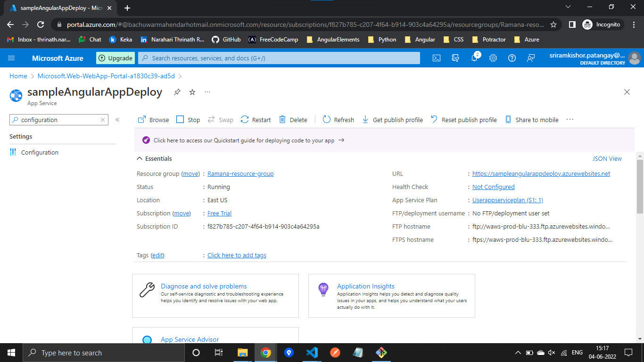Download via Get publish profile

coord(392,120)
